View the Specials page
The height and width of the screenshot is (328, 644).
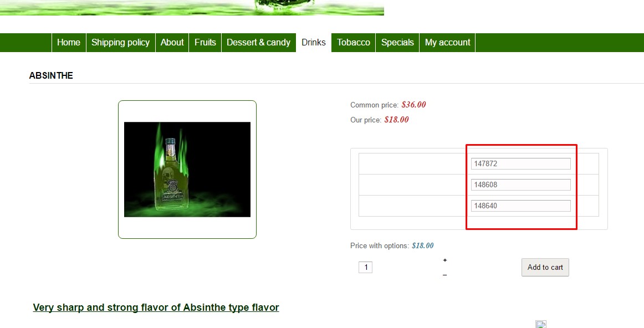click(x=397, y=43)
